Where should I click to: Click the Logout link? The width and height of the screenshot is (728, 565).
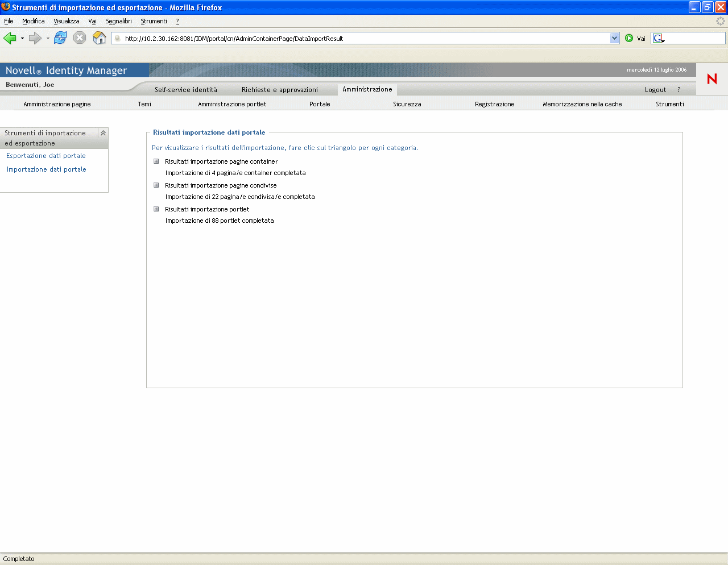tap(655, 90)
